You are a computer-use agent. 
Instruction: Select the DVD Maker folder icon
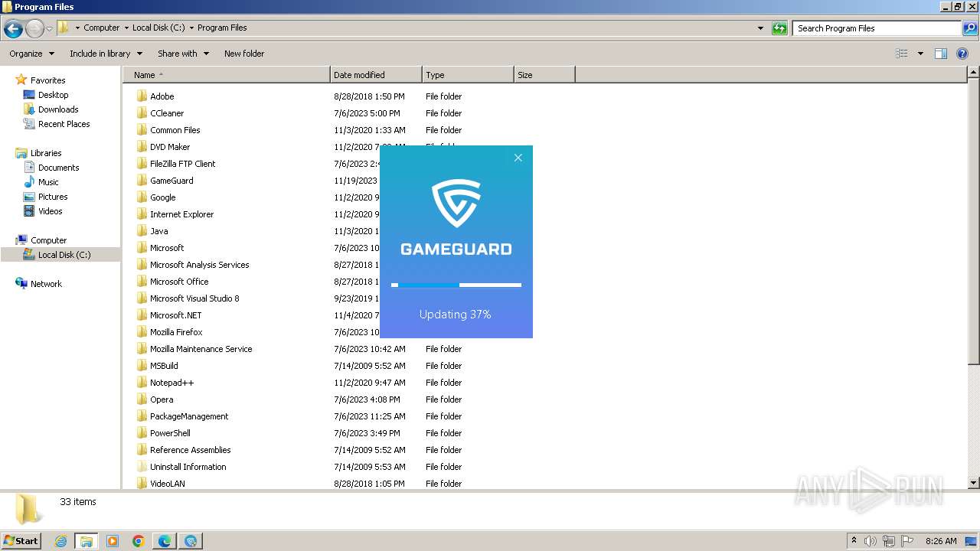(x=142, y=147)
